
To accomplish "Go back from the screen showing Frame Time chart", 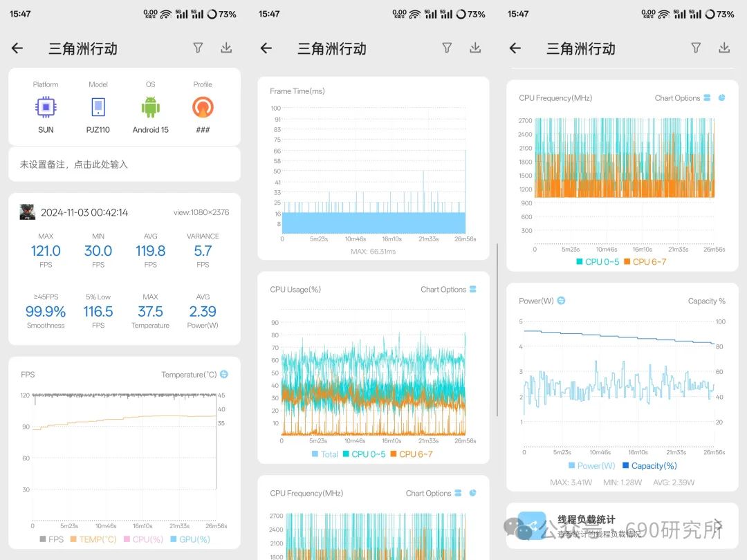I will [x=266, y=48].
